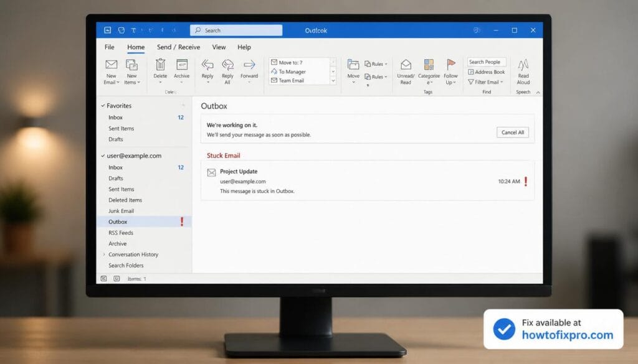The height and width of the screenshot is (364, 638).
Task: Click the Forward arrow icon
Action: coord(249,65)
